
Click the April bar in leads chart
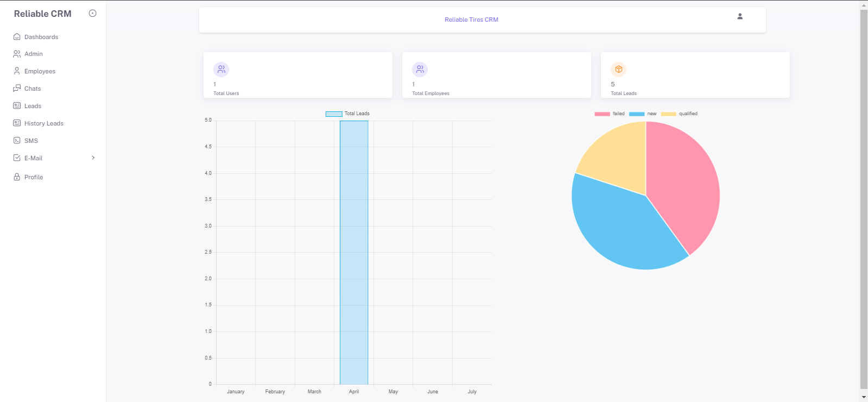354,252
